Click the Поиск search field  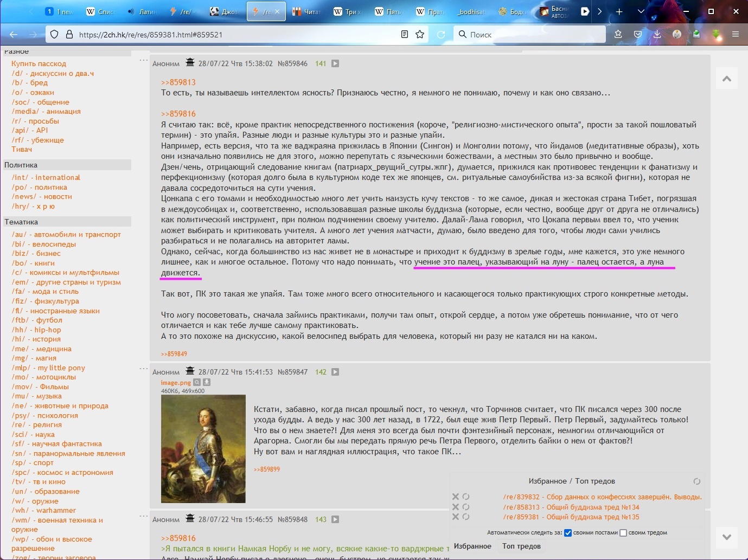pos(529,34)
